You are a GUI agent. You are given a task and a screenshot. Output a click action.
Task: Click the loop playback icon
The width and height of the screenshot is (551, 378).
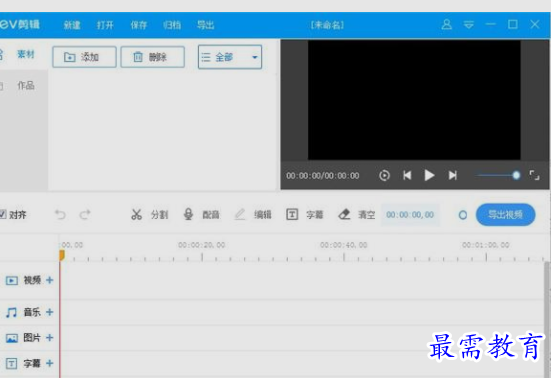pos(384,175)
